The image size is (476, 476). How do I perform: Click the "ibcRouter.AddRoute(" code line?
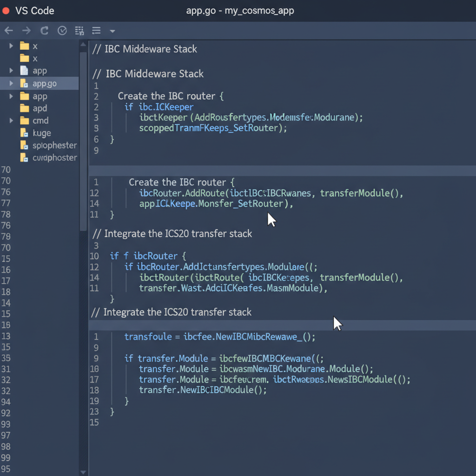(x=271, y=193)
